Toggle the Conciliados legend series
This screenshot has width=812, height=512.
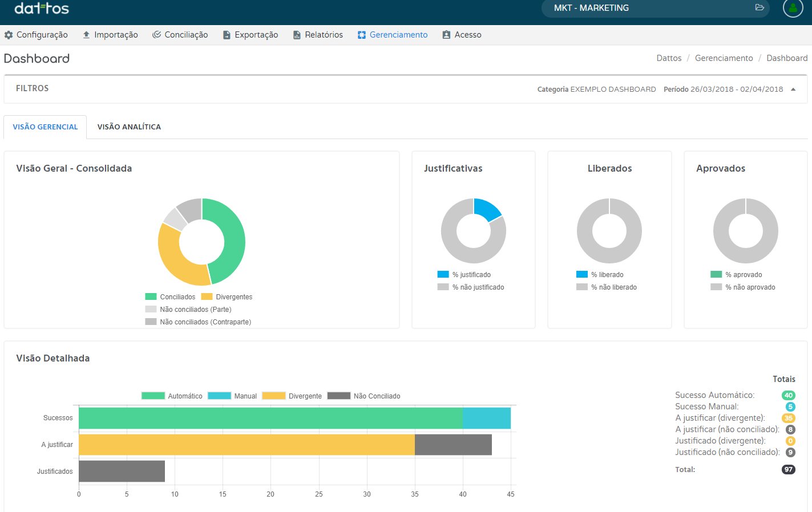coord(170,296)
